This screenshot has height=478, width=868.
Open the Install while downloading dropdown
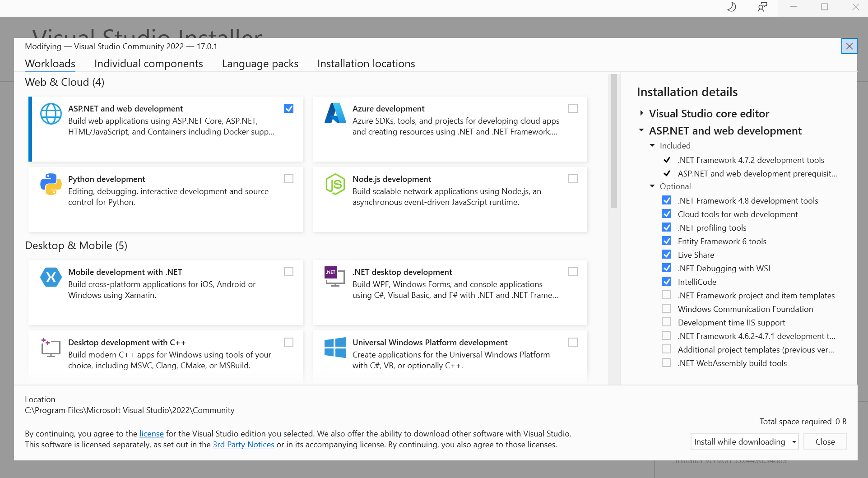744,441
